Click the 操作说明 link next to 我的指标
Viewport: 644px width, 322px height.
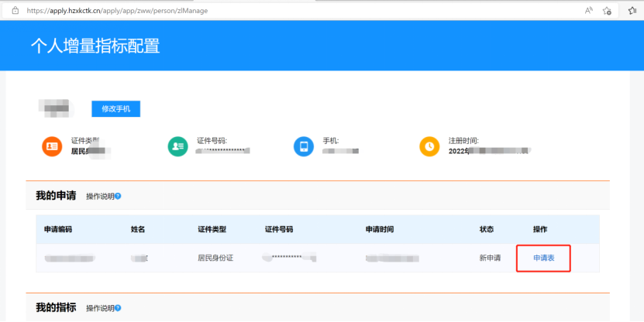[99, 308]
